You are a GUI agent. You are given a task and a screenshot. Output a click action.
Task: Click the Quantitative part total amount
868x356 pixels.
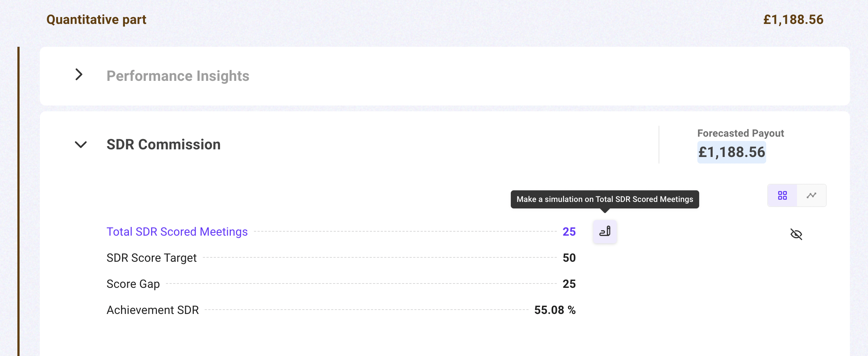coord(793,20)
